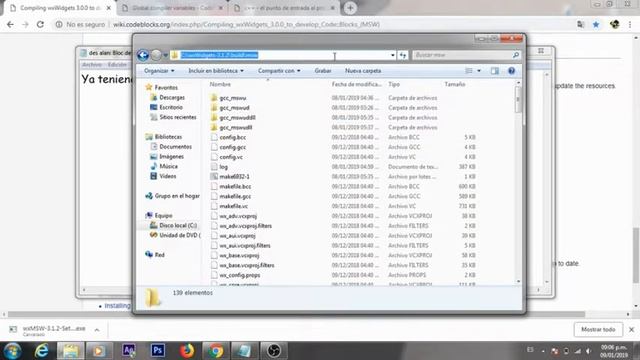Select the wx_aui.vcxproj.filters file

click(x=245, y=246)
